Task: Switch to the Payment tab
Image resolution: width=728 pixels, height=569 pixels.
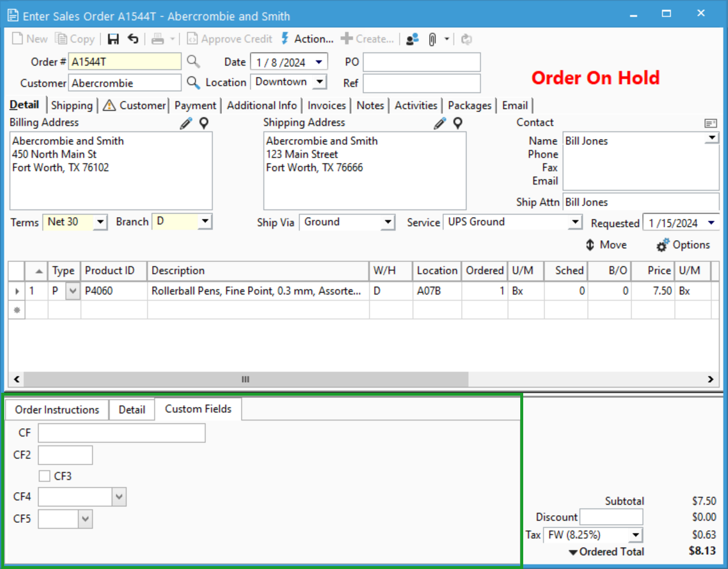Action: (195, 105)
